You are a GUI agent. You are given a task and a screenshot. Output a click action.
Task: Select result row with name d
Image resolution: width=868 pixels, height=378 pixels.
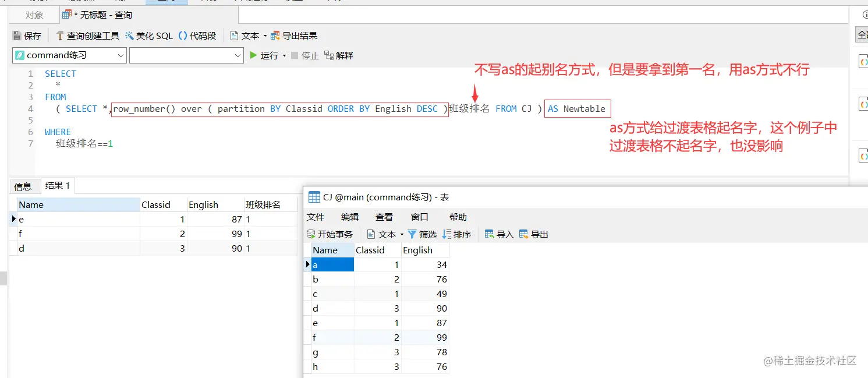[x=78, y=248]
